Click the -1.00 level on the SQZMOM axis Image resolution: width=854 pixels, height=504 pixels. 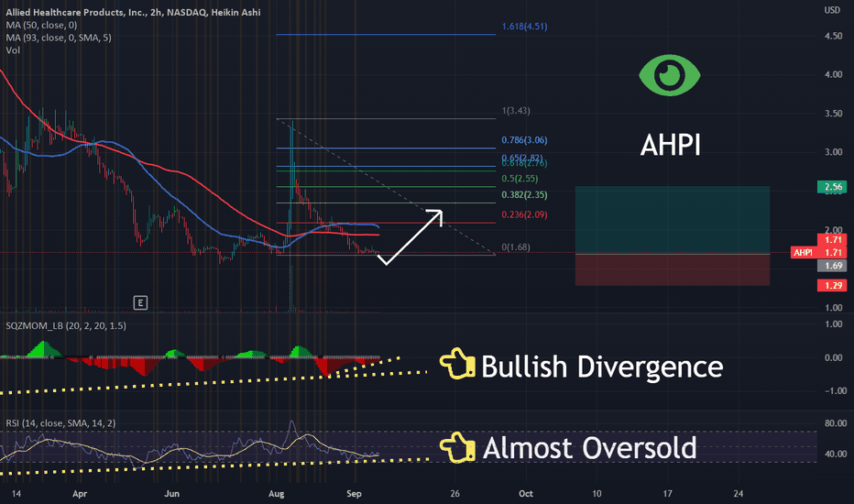(834, 391)
